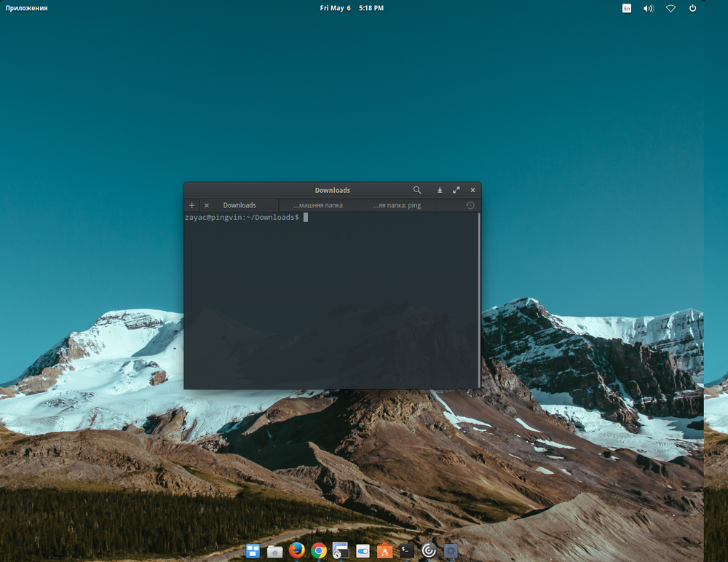Open search in the terminal window

tap(417, 190)
